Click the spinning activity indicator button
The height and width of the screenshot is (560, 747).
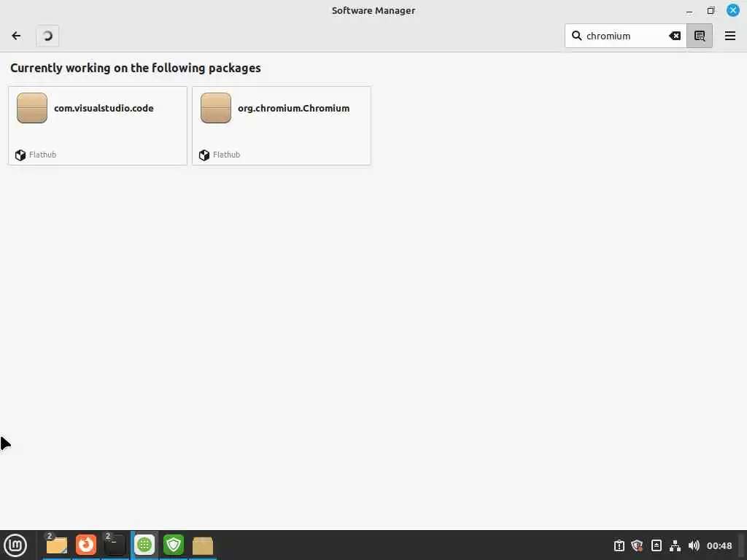click(47, 36)
